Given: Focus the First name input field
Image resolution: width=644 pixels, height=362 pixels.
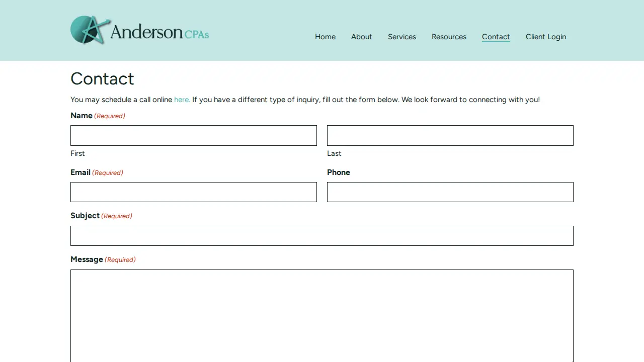Looking at the screenshot, I should (194, 135).
